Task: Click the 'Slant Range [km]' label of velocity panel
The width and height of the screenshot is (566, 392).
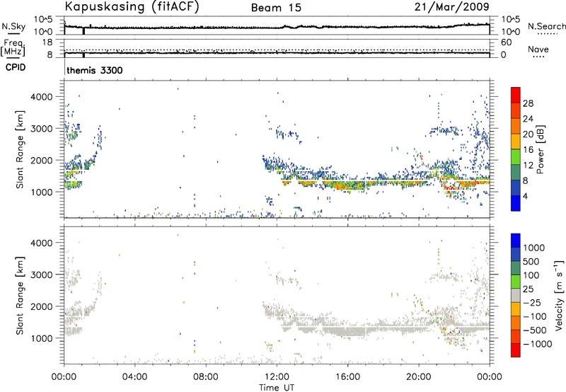Action: (20, 296)
